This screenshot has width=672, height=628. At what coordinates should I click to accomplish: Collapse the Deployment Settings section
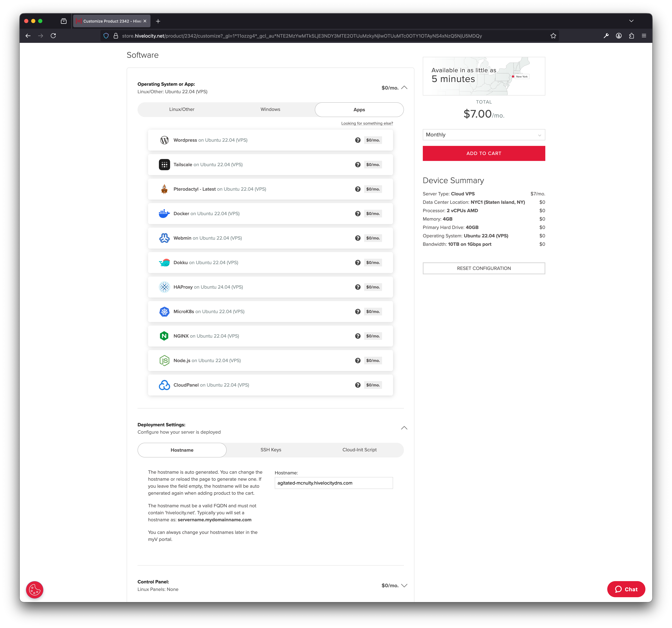(x=404, y=428)
